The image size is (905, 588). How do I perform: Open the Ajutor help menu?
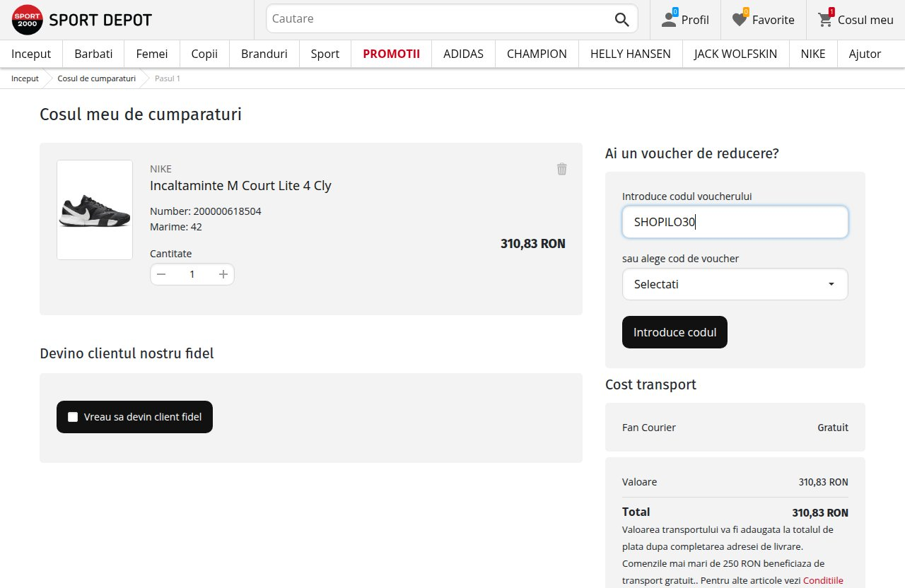click(x=865, y=54)
